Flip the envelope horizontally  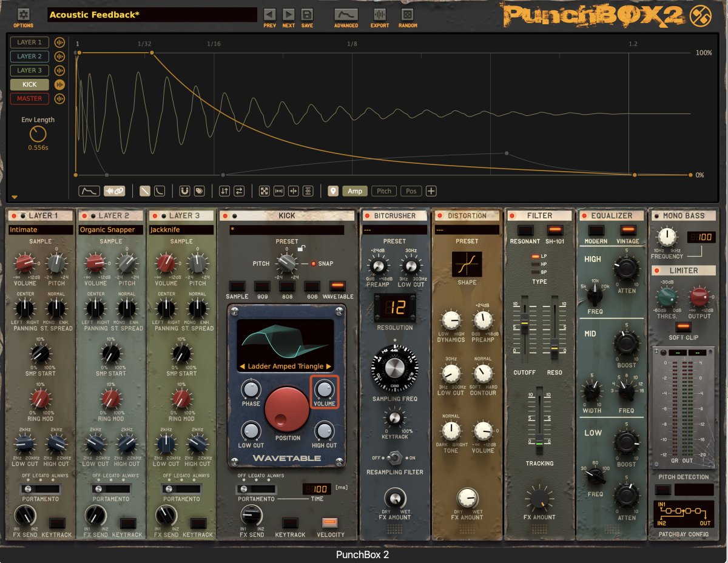pyautogui.click(x=239, y=191)
